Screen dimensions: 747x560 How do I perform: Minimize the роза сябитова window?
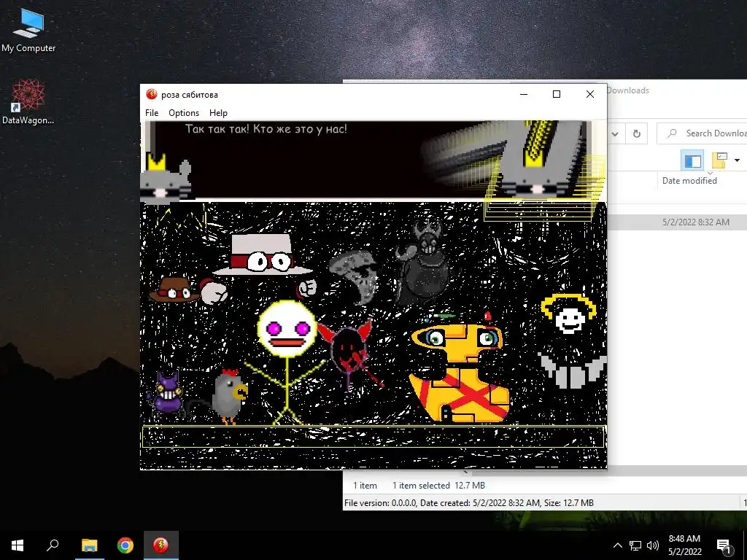[x=524, y=94]
